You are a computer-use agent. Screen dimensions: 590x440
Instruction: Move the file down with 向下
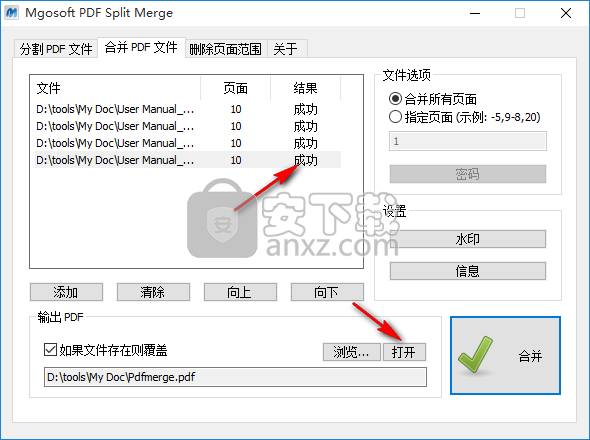327,292
